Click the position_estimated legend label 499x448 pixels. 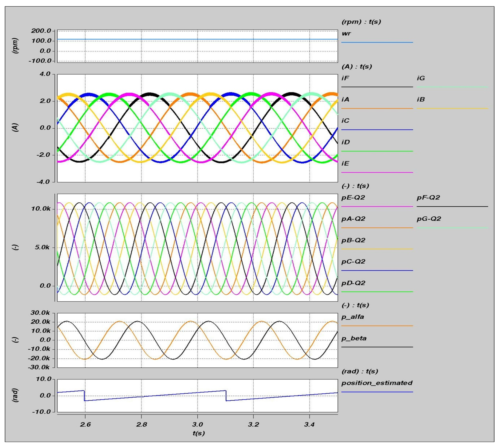pyautogui.click(x=377, y=383)
